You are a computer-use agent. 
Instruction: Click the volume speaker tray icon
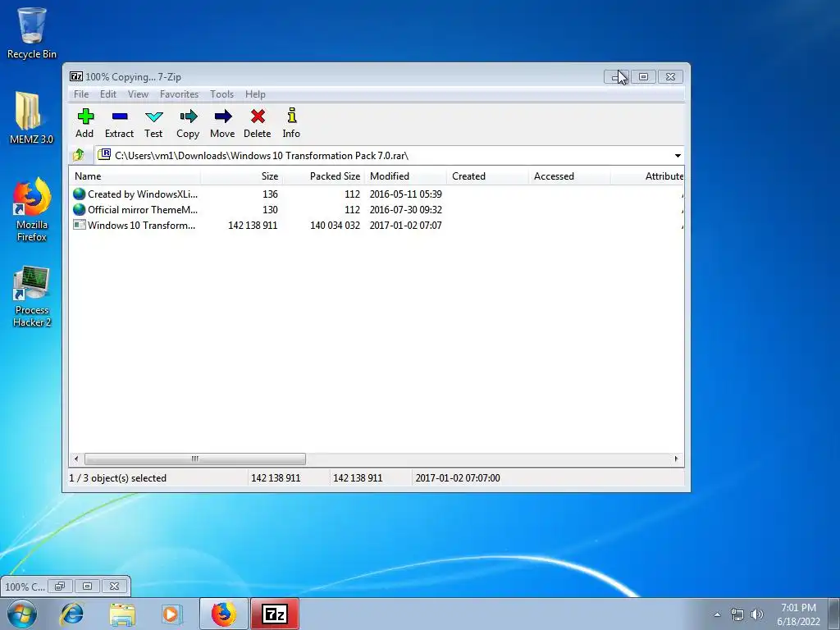click(x=757, y=614)
